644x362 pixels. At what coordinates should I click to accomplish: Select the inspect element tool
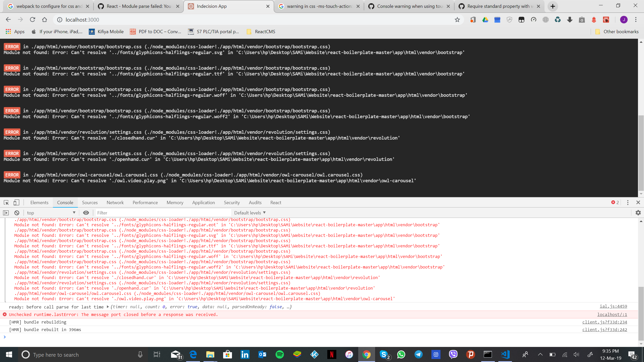pyautogui.click(x=6, y=202)
